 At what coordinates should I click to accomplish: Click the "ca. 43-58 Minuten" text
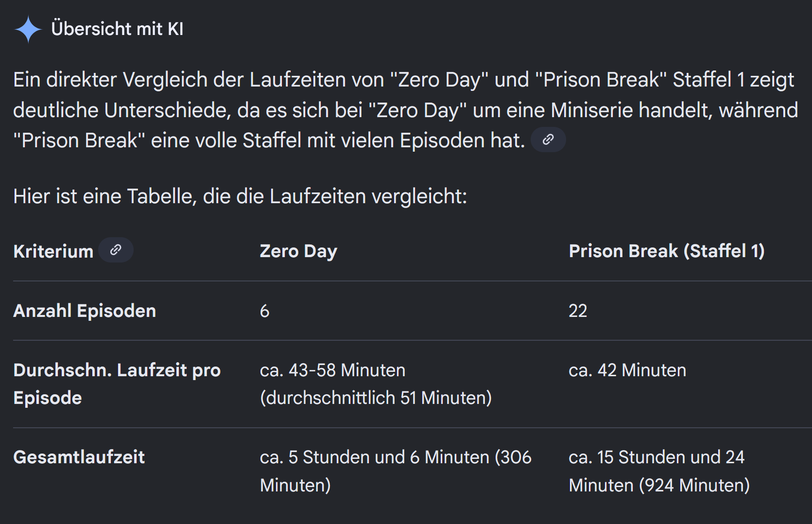332,370
